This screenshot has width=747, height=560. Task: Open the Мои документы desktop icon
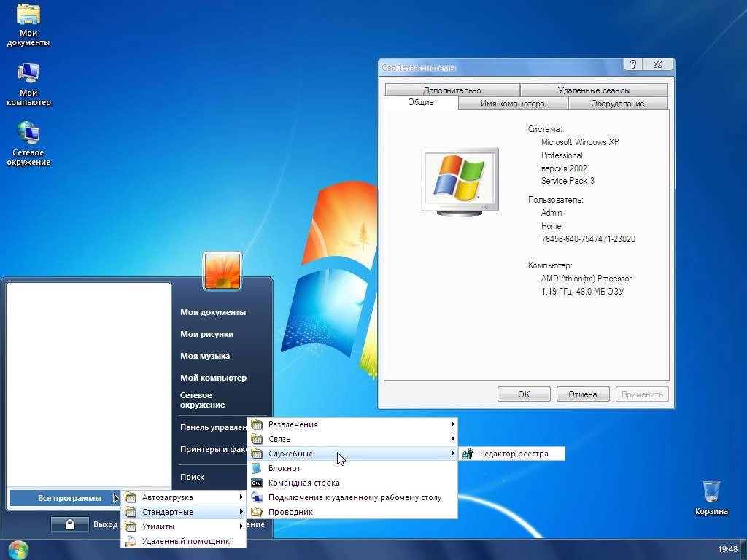[28, 26]
